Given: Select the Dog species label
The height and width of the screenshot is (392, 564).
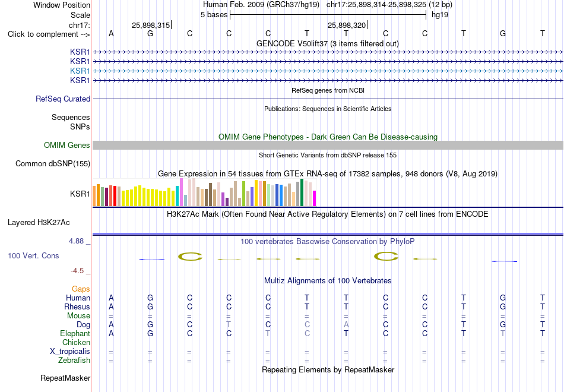Looking at the screenshot, I should (x=83, y=325).
